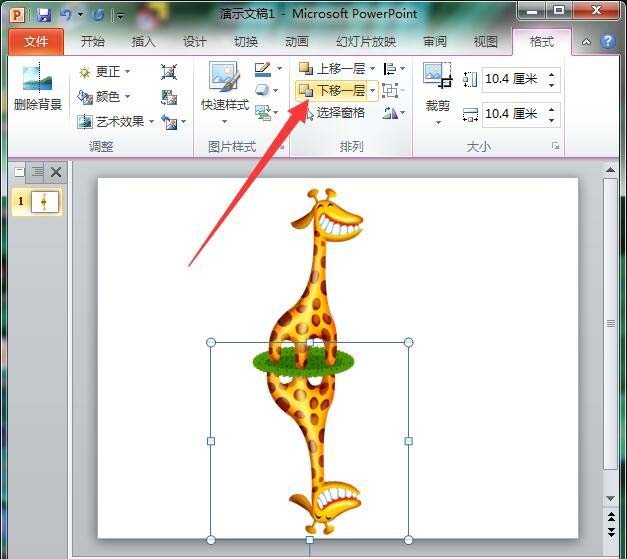Switch to the Animations (动画) tab
The image size is (627, 559).
tap(297, 42)
